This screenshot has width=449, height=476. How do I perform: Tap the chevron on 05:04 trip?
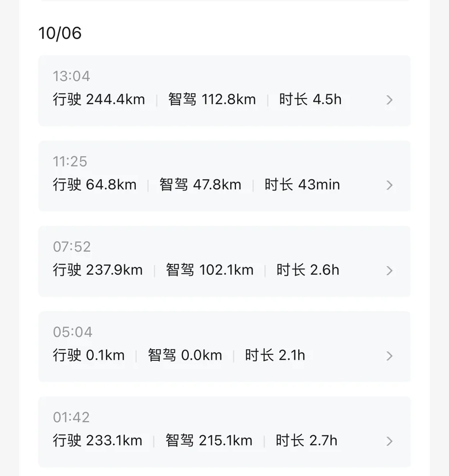pos(390,356)
